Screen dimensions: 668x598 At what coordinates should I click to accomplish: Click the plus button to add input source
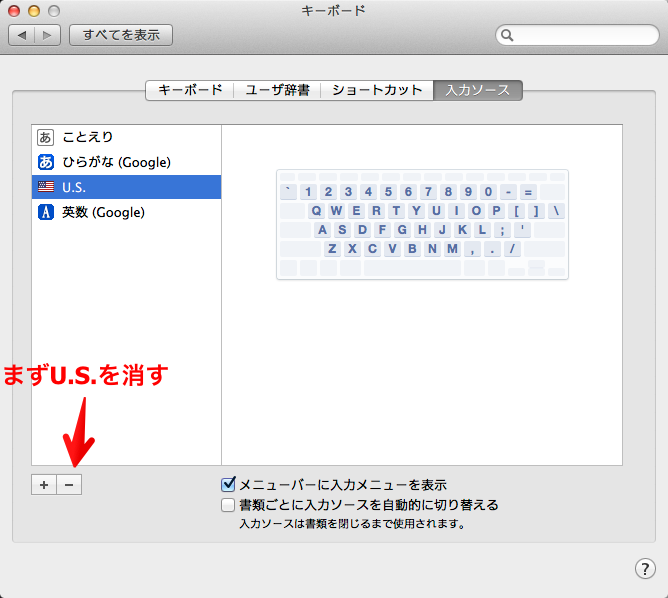[x=44, y=485]
